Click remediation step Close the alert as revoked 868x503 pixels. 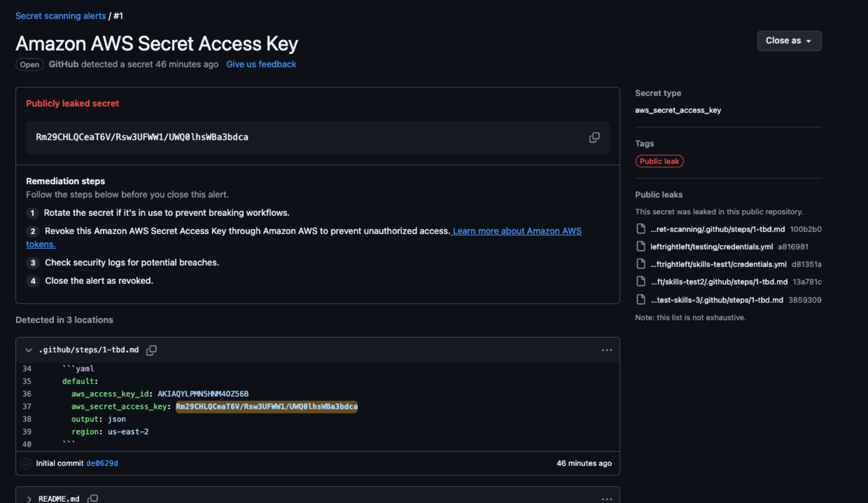[99, 281]
